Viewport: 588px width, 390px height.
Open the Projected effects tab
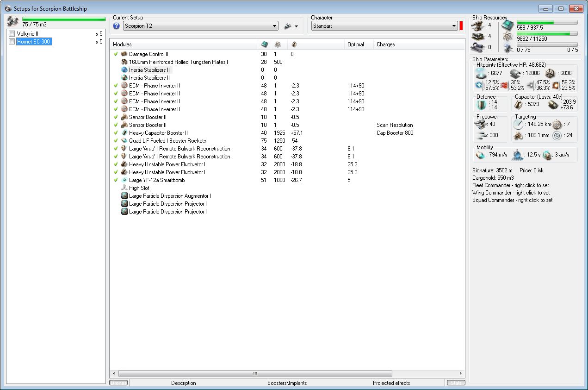click(x=391, y=383)
